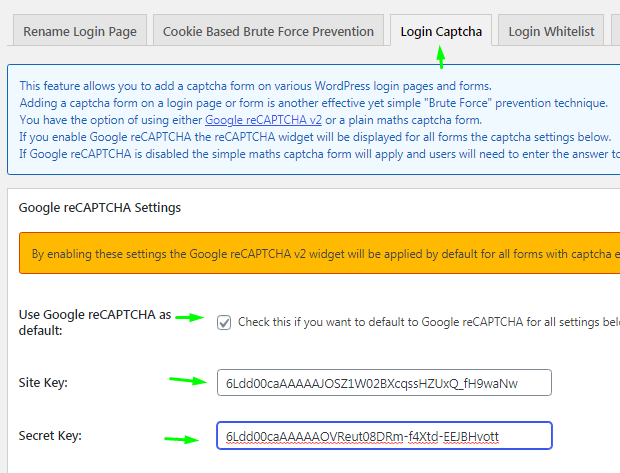This screenshot has height=473, width=620.
Task: Enable Use Google reCAPTCHA as default checkbox
Action: pyautogui.click(x=224, y=322)
